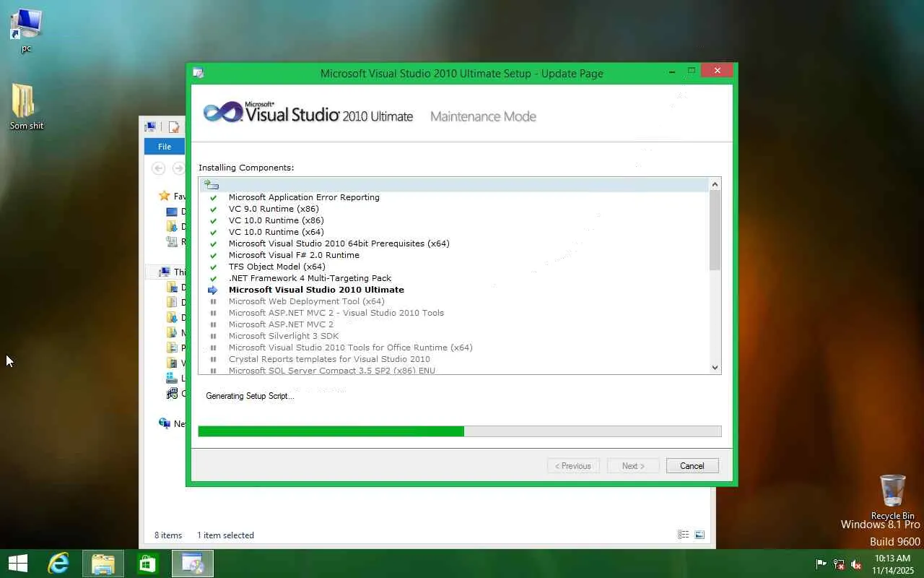The width and height of the screenshot is (924, 578).
Task: Click the blue arrow beside Microsoft Visual Studio 2010 Ultimate
Action: click(x=213, y=290)
